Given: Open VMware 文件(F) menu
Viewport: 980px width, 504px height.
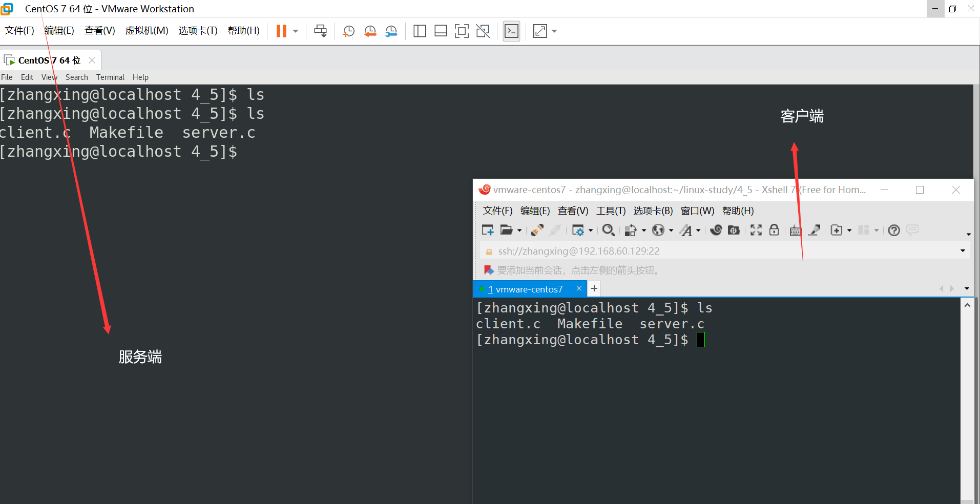Looking at the screenshot, I should click(x=19, y=31).
